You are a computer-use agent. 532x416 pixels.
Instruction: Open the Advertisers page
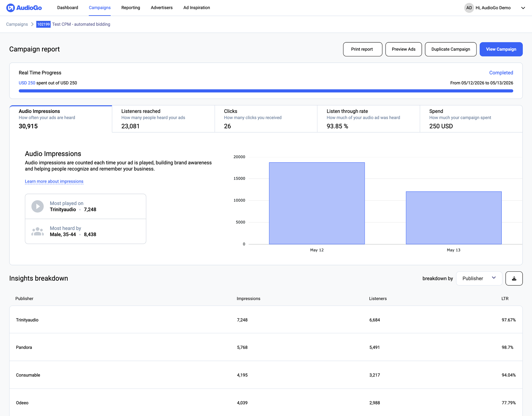pyautogui.click(x=162, y=8)
